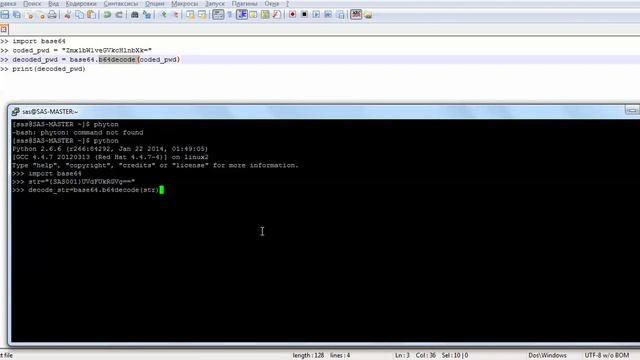Click the Zoom In toolbar icon
This screenshot has height=360, width=640.
164,15
